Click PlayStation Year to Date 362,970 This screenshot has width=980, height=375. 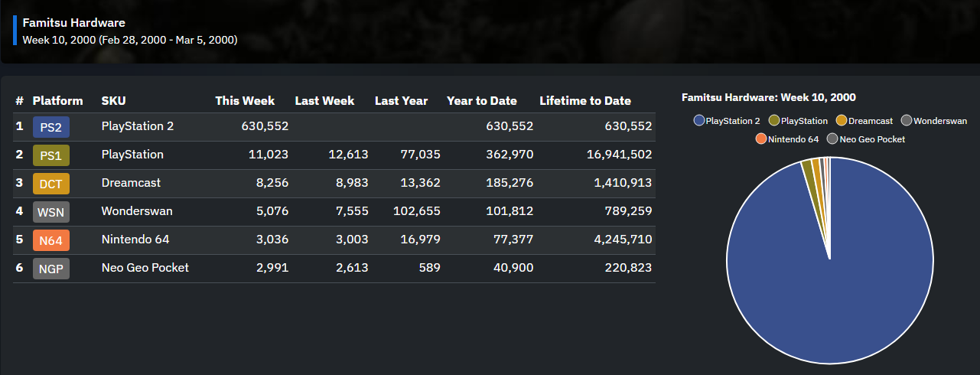tap(510, 155)
